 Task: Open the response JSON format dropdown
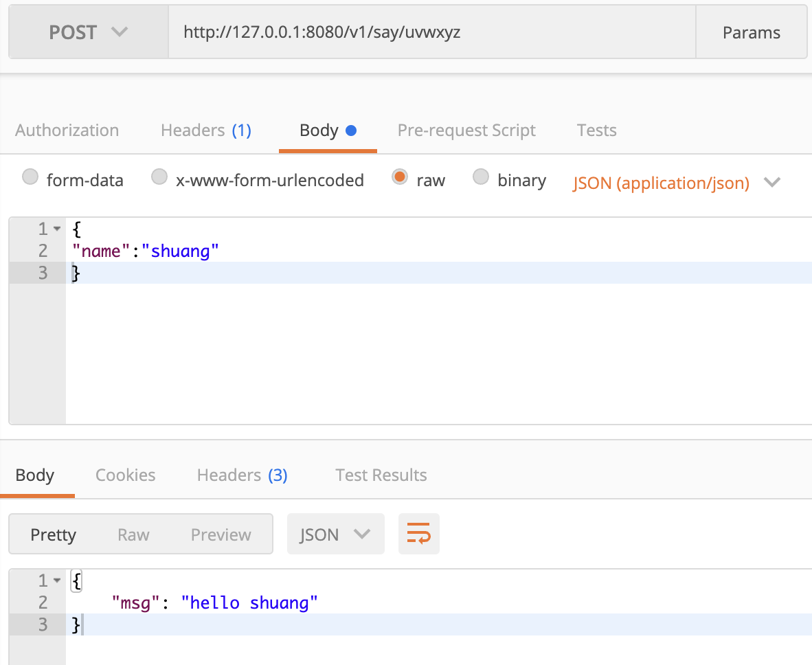(x=335, y=534)
